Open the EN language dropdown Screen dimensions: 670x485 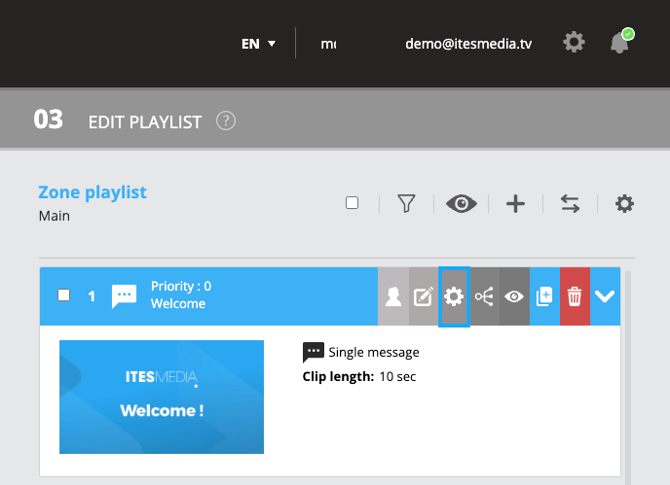258,44
